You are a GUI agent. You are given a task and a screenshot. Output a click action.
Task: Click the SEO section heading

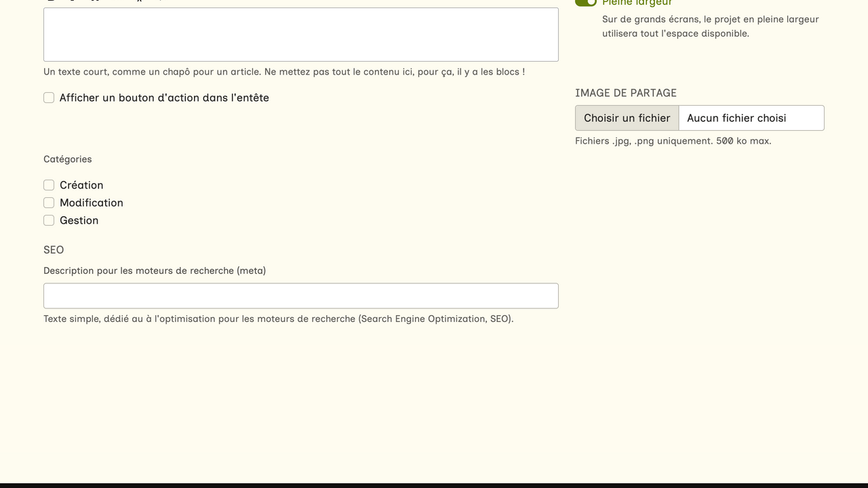pos(54,250)
